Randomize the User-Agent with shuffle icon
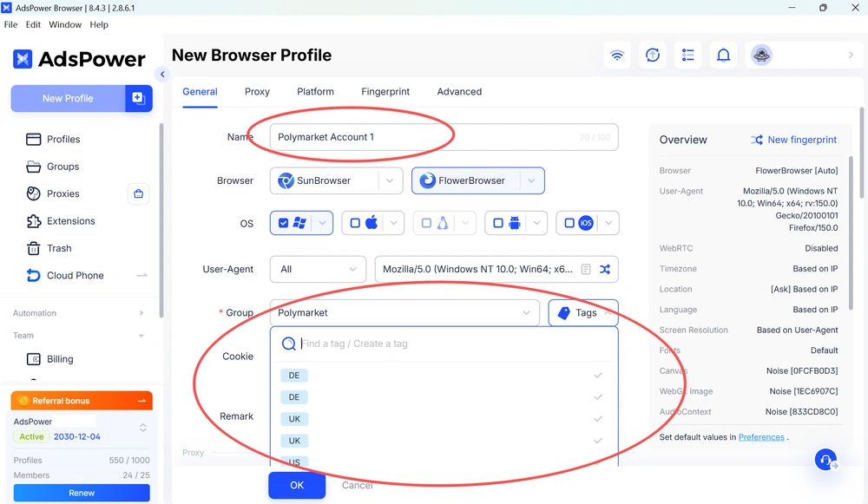Screen dimensions: 868x504 tap(605, 270)
